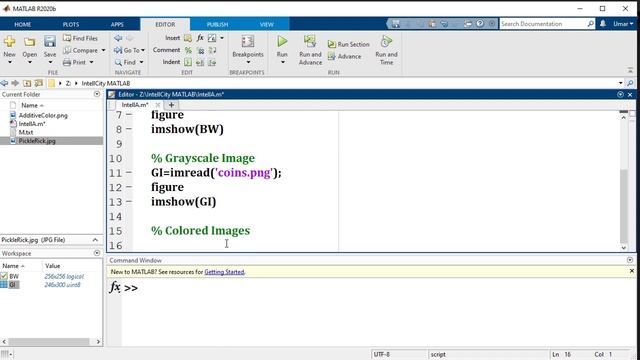
Task: Click address bar forward arrow
Action: 16,83
